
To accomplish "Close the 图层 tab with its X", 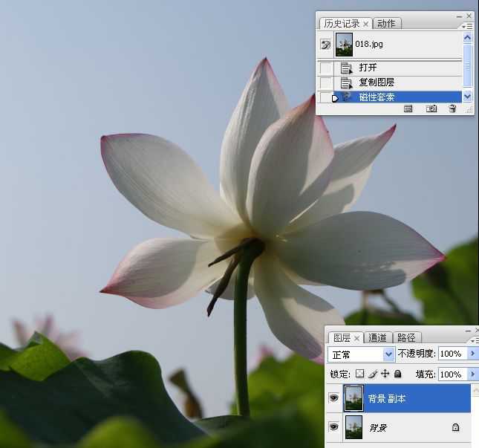I will click(356, 338).
